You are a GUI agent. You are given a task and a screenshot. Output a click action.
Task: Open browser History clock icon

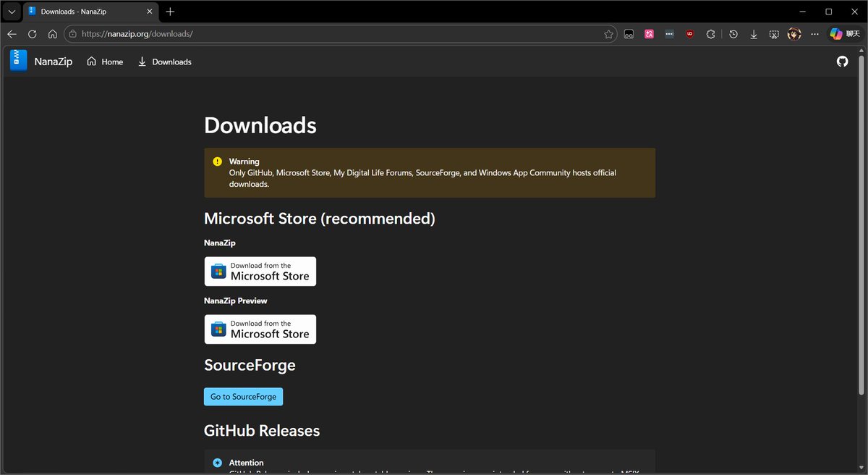733,34
